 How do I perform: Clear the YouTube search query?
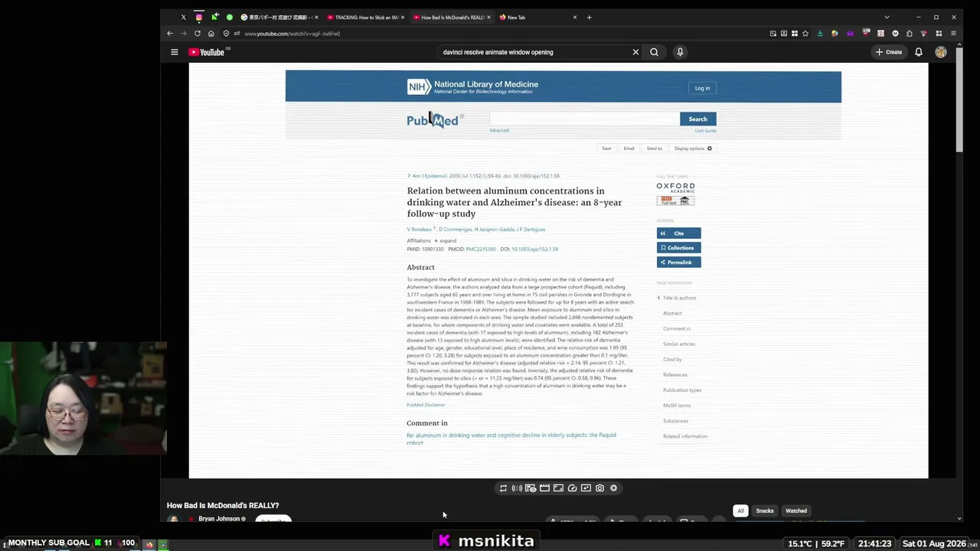(635, 52)
